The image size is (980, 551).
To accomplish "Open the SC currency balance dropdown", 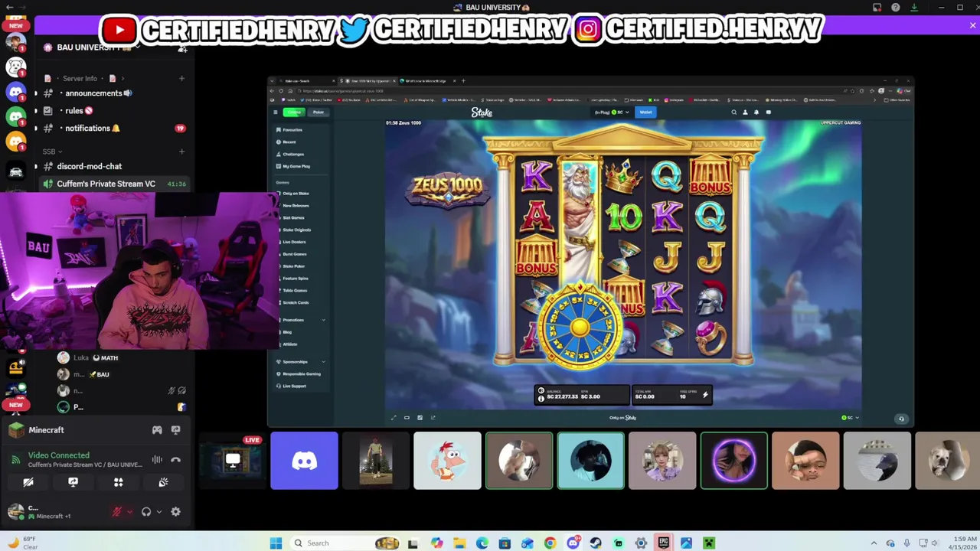I will coord(612,112).
